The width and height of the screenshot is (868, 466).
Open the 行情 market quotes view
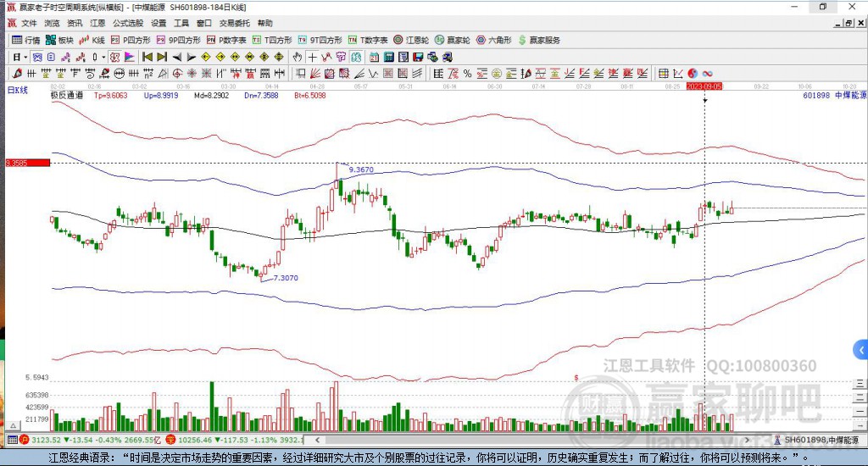coord(26,40)
